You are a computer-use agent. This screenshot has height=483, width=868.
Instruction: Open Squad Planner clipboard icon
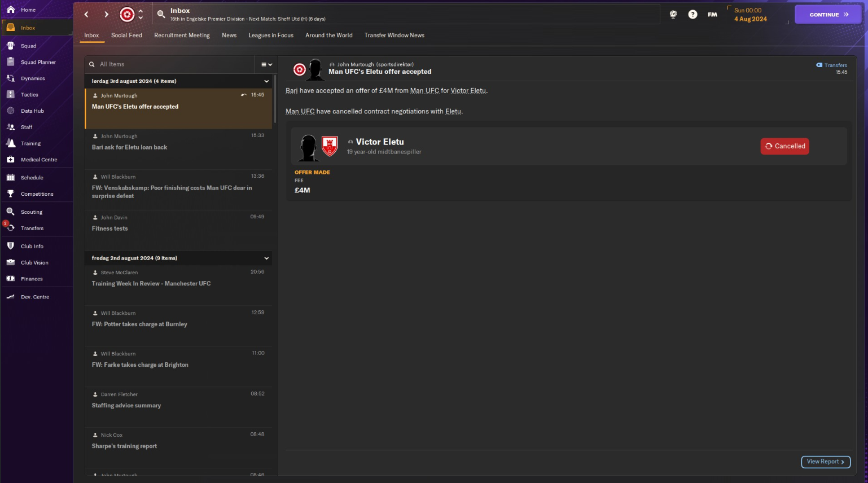10,62
